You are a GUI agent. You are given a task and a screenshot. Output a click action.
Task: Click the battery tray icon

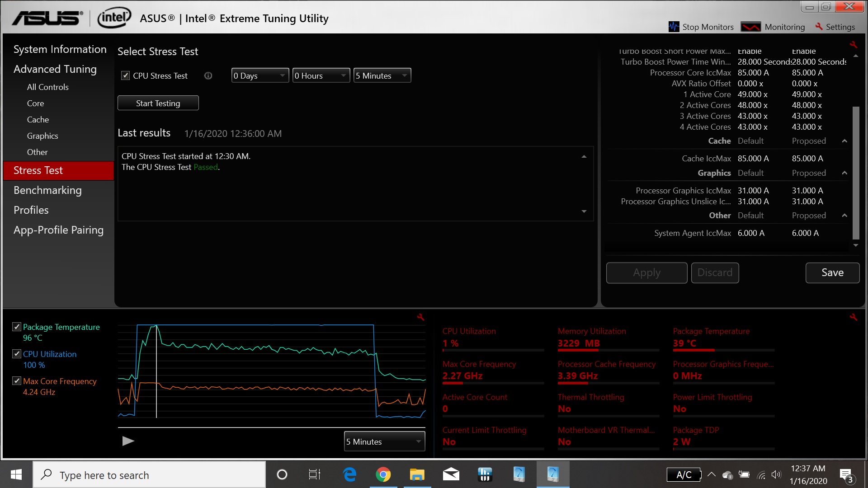coord(744,474)
